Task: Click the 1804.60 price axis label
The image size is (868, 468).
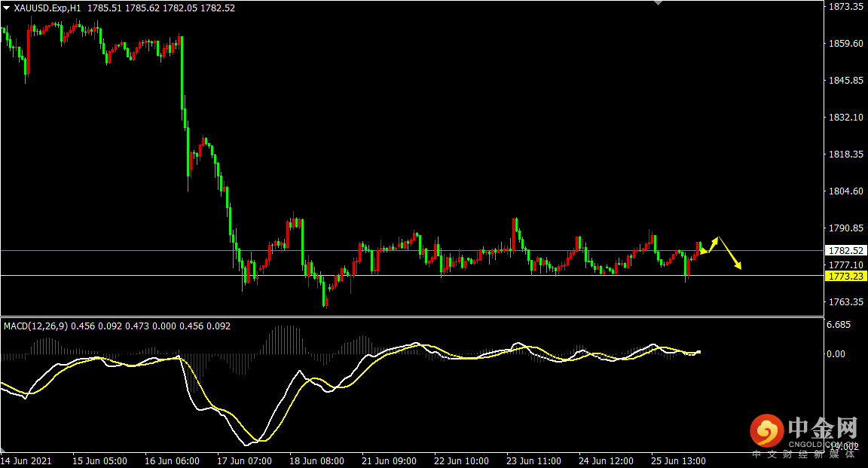Action: click(845, 191)
